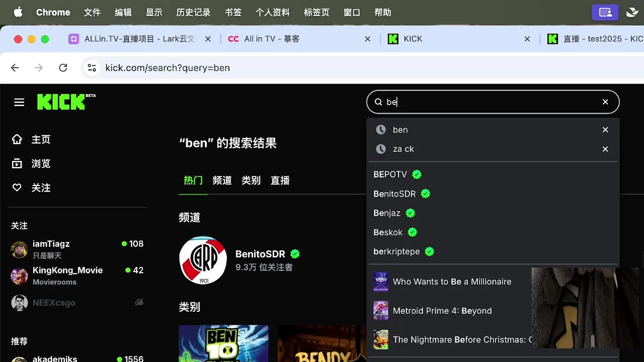
Task: Select the 热门 tab
Action: pos(193,180)
